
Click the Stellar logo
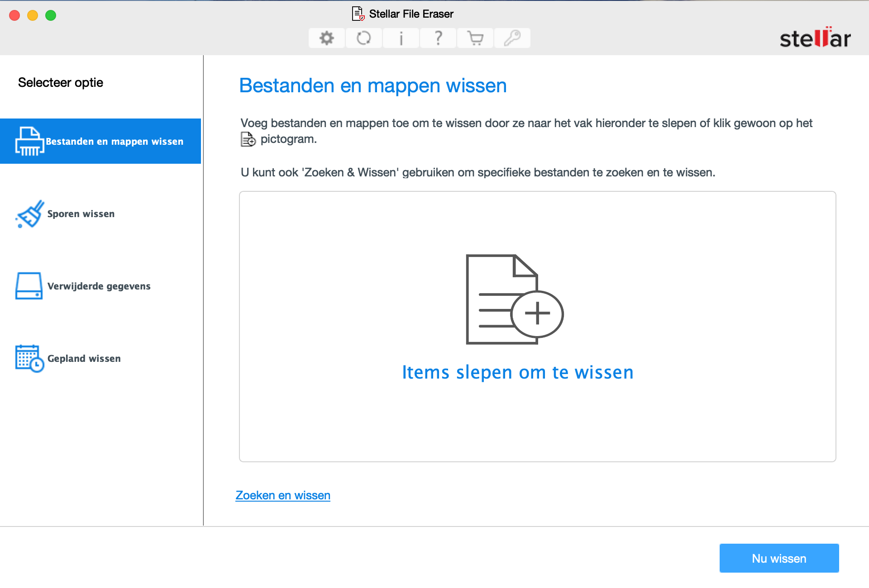coord(815,38)
